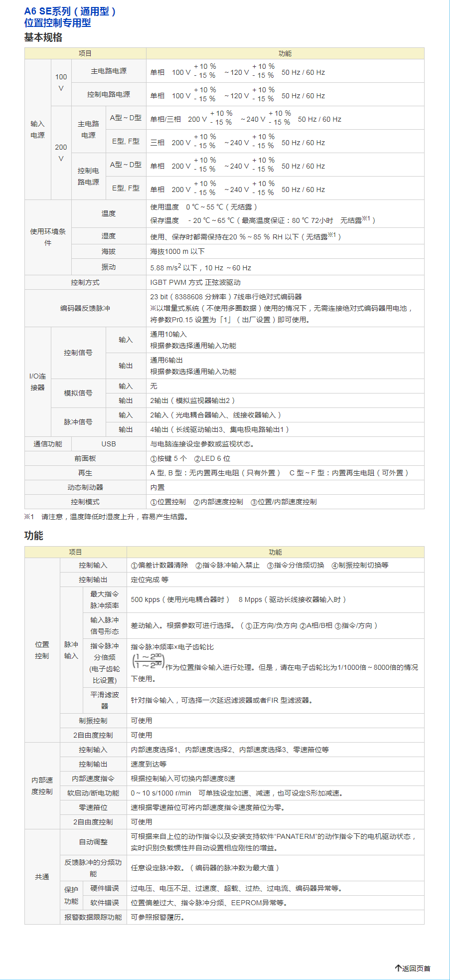Select the 控制方式 row label
Viewport: 450px width, 980px height.
(85, 282)
